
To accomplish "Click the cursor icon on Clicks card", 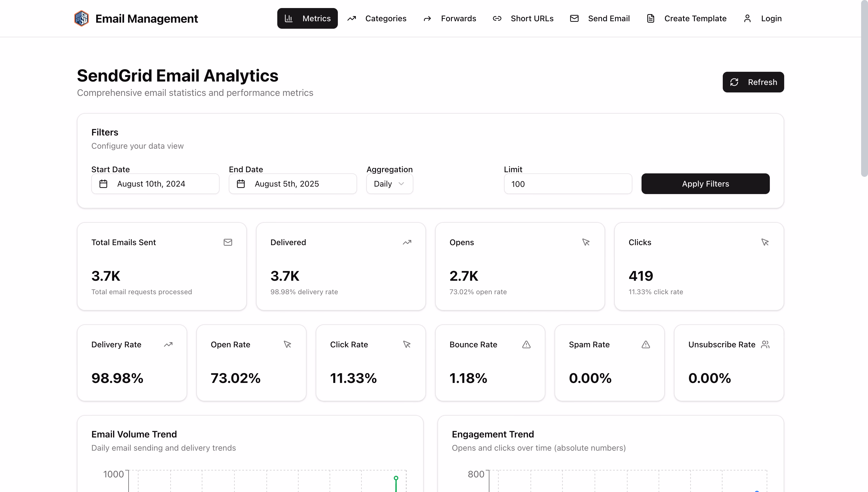I will coord(765,242).
